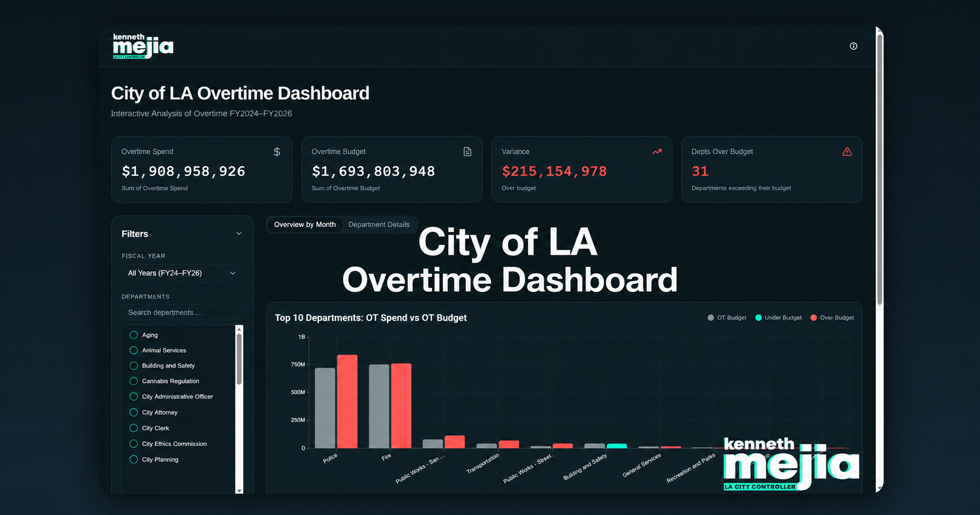Select the City Administrative Officer department

coord(134,397)
